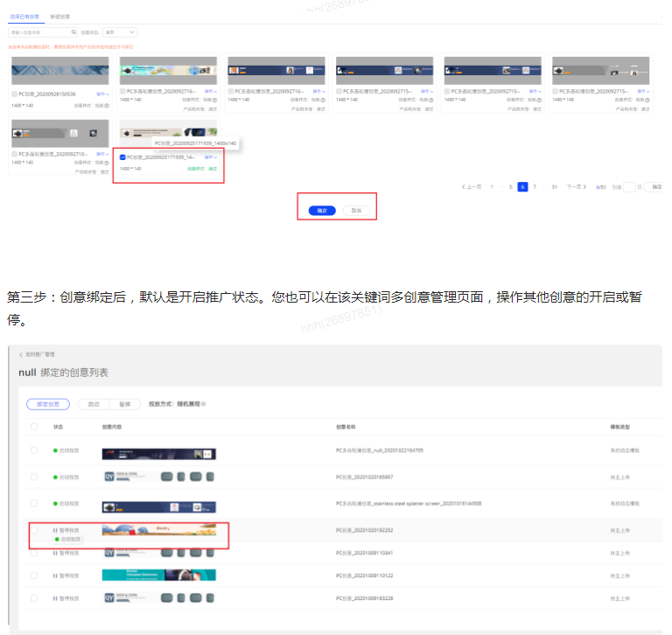Expand 操作 dropdown on the checked creative card
672x635 pixels.
click(211, 157)
